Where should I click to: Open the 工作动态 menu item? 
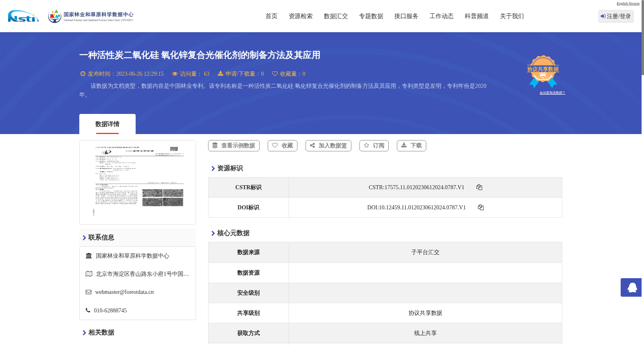pyautogui.click(x=442, y=16)
